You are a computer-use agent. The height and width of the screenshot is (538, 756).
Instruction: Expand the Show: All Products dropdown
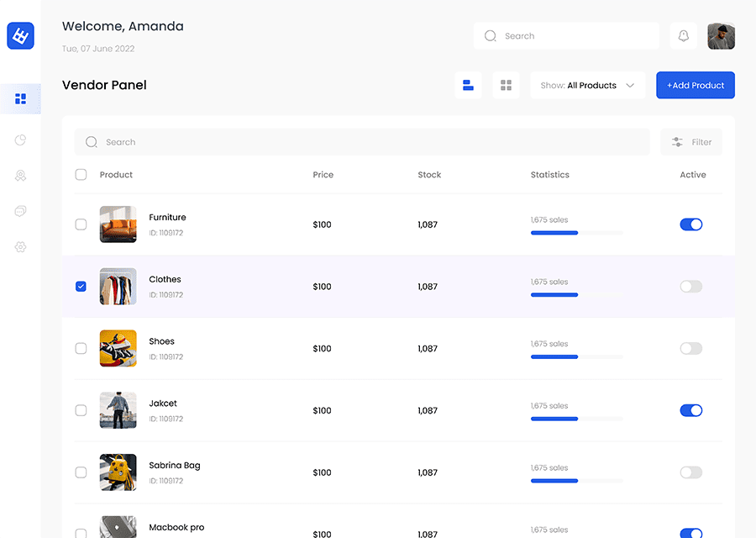(x=587, y=86)
